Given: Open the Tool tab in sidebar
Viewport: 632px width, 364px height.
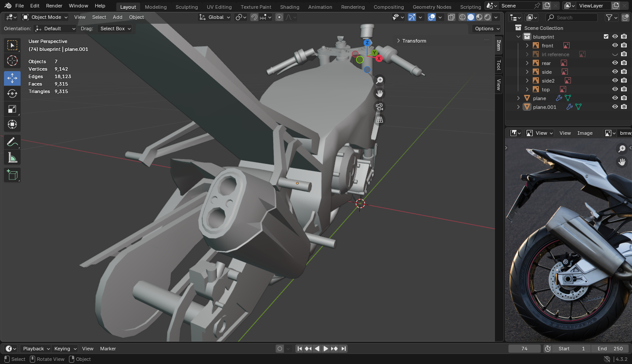Looking at the screenshot, I should 499,65.
